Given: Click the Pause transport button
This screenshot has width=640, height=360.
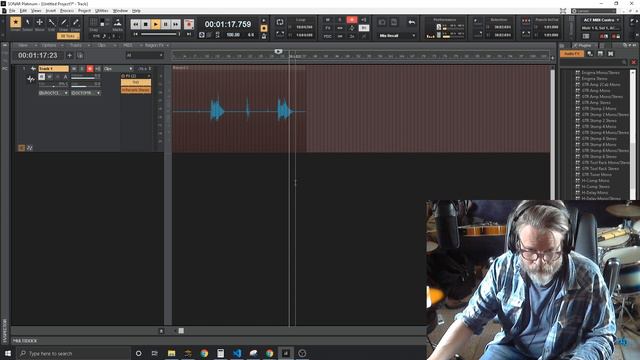Looking at the screenshot, I should coord(165,24).
